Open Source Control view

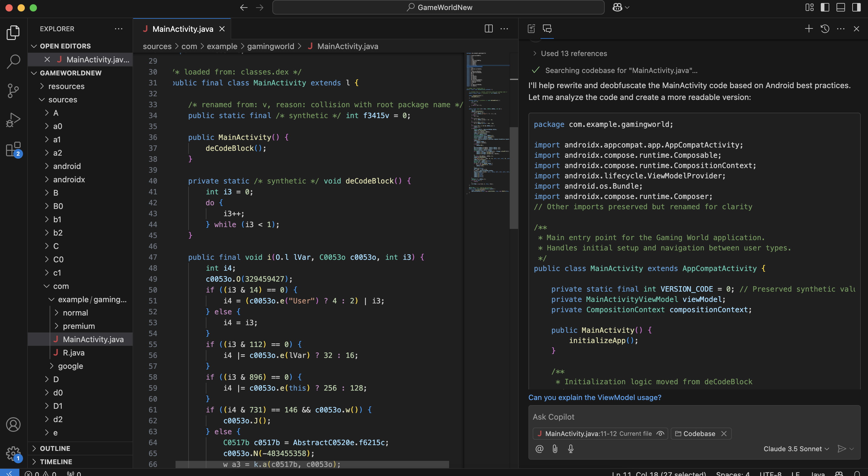point(14,91)
